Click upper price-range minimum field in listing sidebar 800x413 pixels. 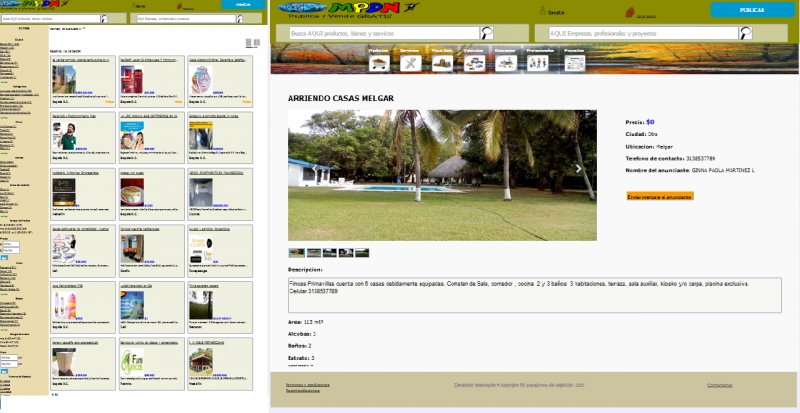pos(10,245)
